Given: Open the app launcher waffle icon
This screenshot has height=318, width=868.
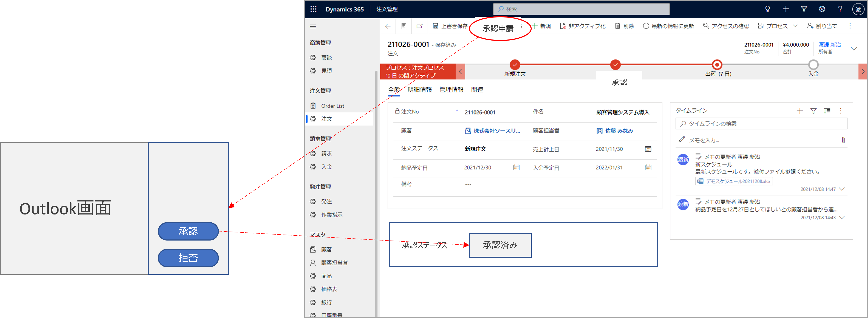Looking at the screenshot, I should (313, 9).
